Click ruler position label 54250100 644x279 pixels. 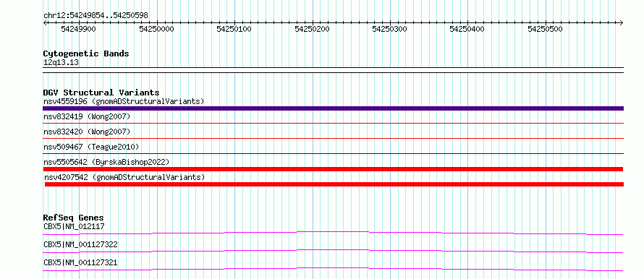234,29
